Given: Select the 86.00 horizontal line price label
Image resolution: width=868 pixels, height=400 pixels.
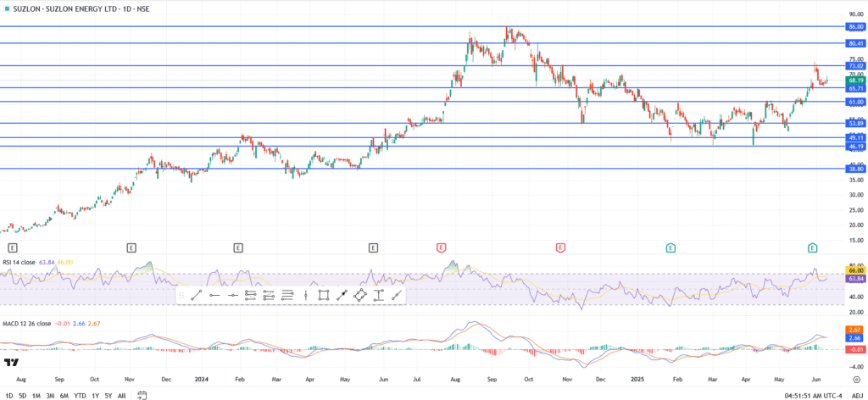Looking at the screenshot, I should [x=854, y=27].
